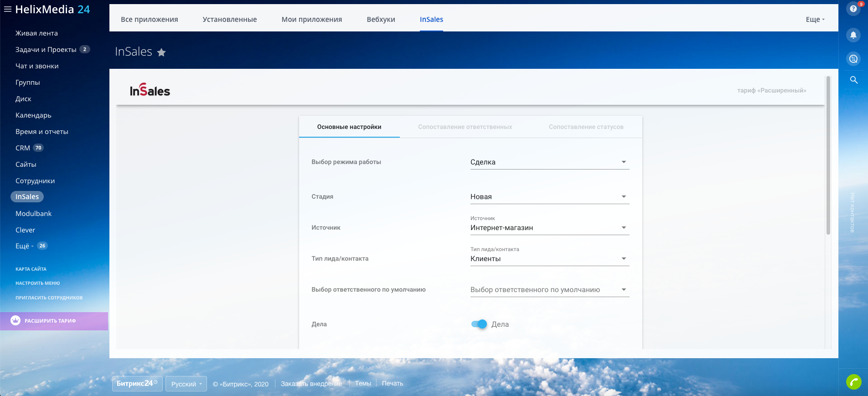This screenshot has width=868, height=396.
Task: Open the Установленные tab in top menu
Action: 230,20
